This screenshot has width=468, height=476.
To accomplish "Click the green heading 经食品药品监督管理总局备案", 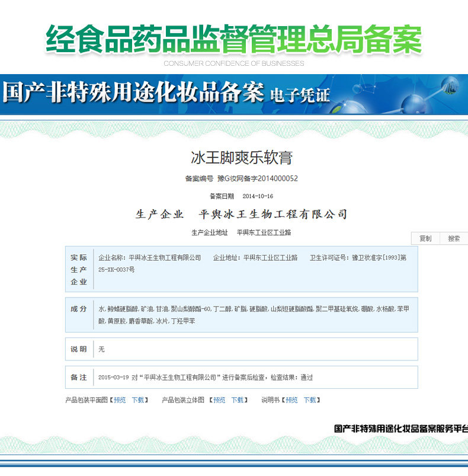I will pos(234,40).
